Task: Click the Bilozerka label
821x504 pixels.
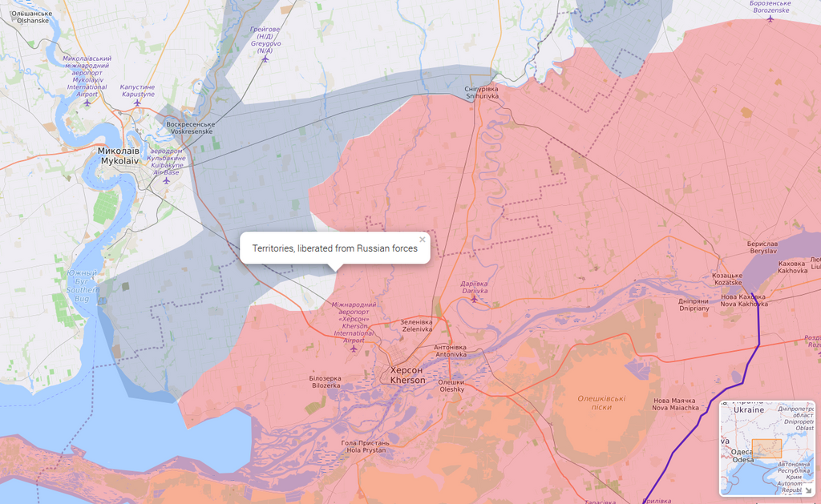Action: tap(326, 382)
